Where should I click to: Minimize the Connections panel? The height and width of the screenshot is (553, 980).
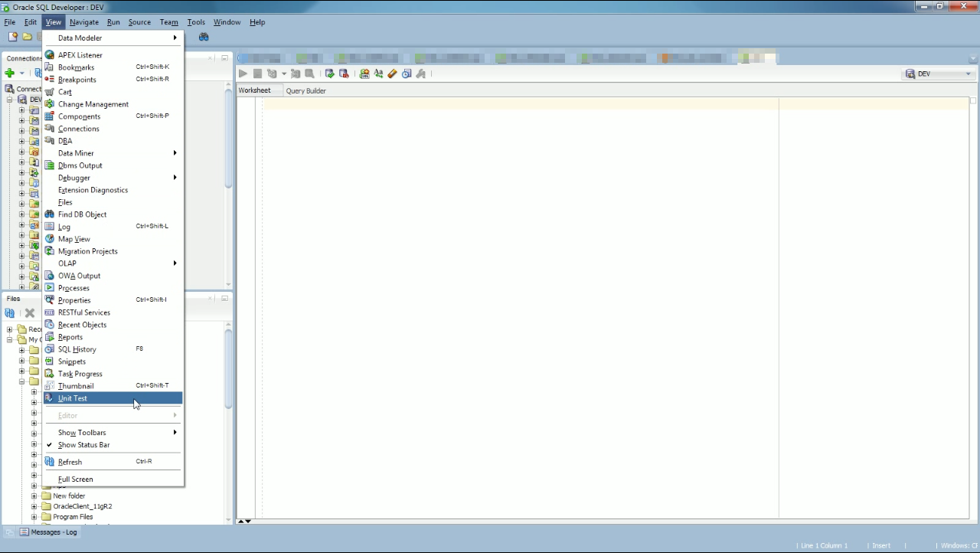225,58
